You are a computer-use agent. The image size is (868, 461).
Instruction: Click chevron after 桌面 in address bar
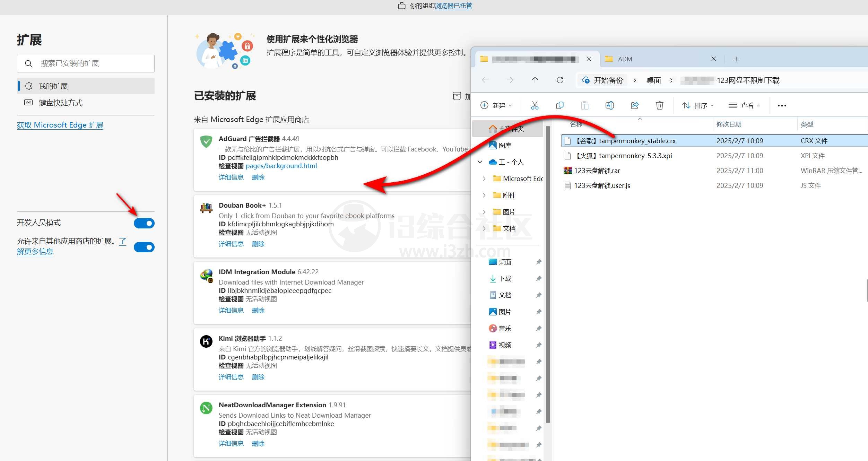(671, 80)
